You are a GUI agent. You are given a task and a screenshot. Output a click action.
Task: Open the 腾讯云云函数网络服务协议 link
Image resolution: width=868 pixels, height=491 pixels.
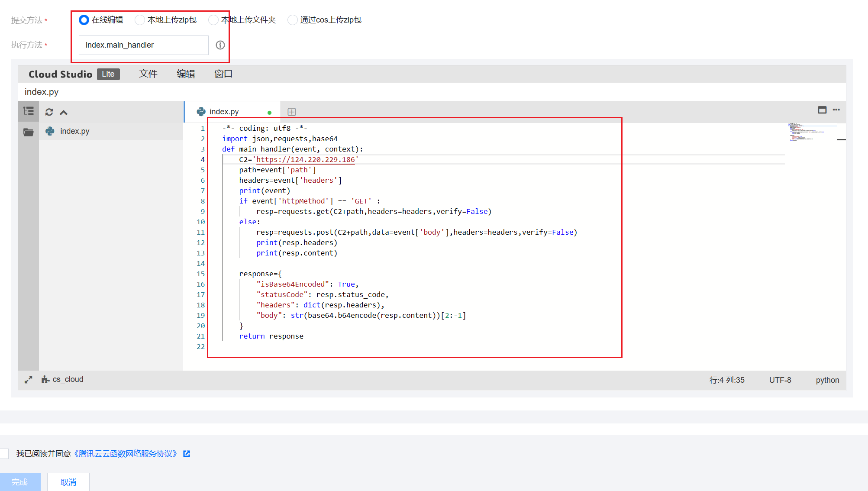click(x=126, y=454)
